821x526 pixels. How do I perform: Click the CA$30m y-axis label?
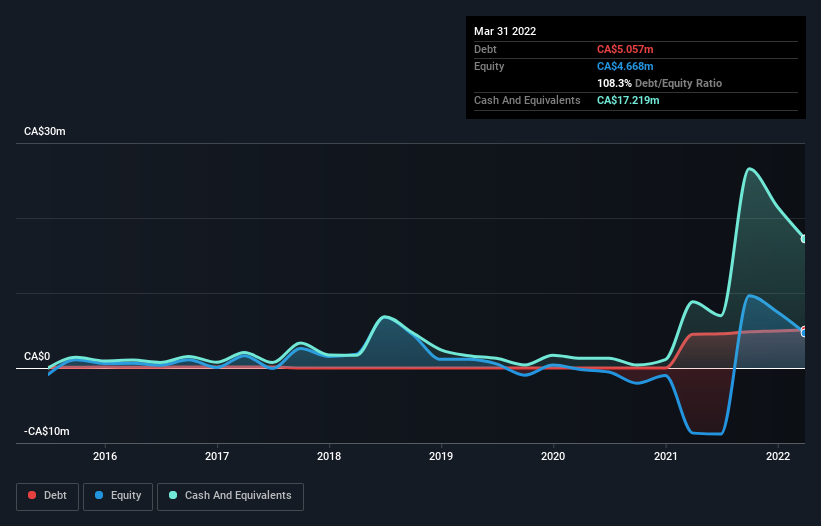tap(45, 131)
